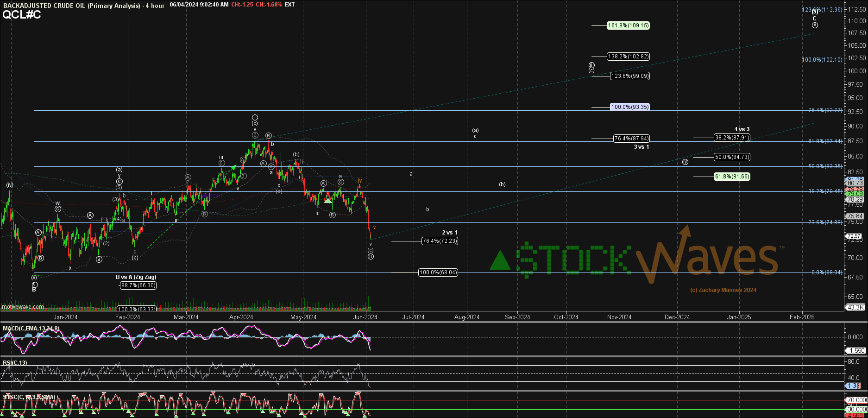Click the QCL#C symbol title
This screenshot has height=418, width=868.
point(21,14)
